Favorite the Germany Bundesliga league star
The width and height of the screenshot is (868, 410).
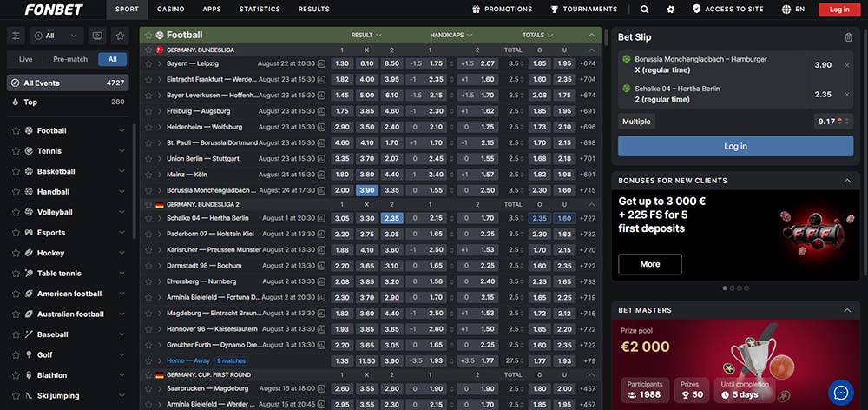pos(148,50)
